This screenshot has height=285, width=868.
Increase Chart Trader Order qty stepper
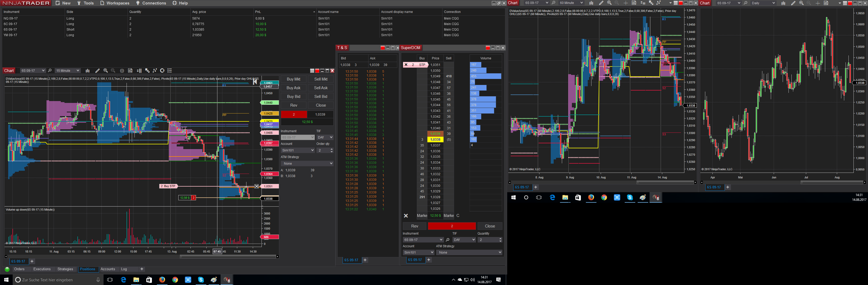pyautogui.click(x=332, y=149)
